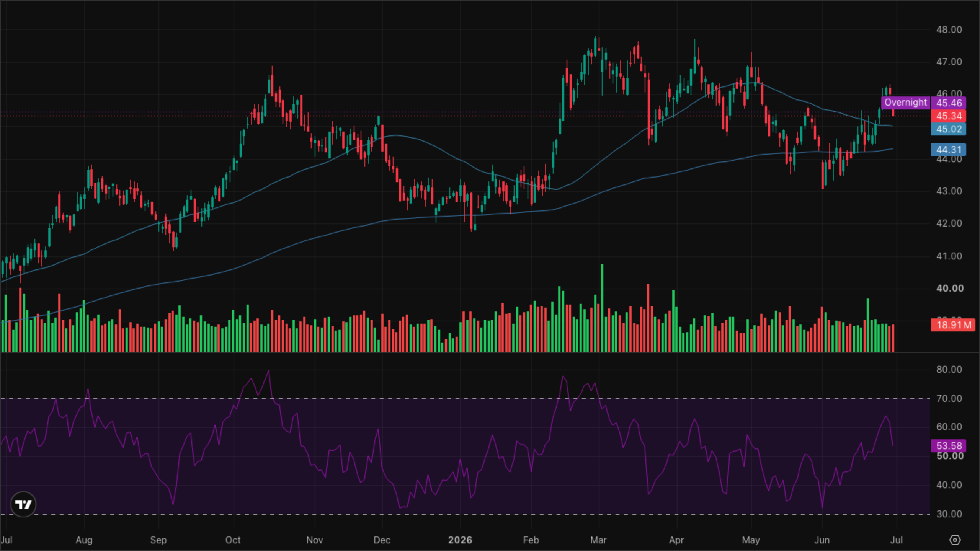
Task: Select the red 45.34 last price label
Action: (x=949, y=116)
